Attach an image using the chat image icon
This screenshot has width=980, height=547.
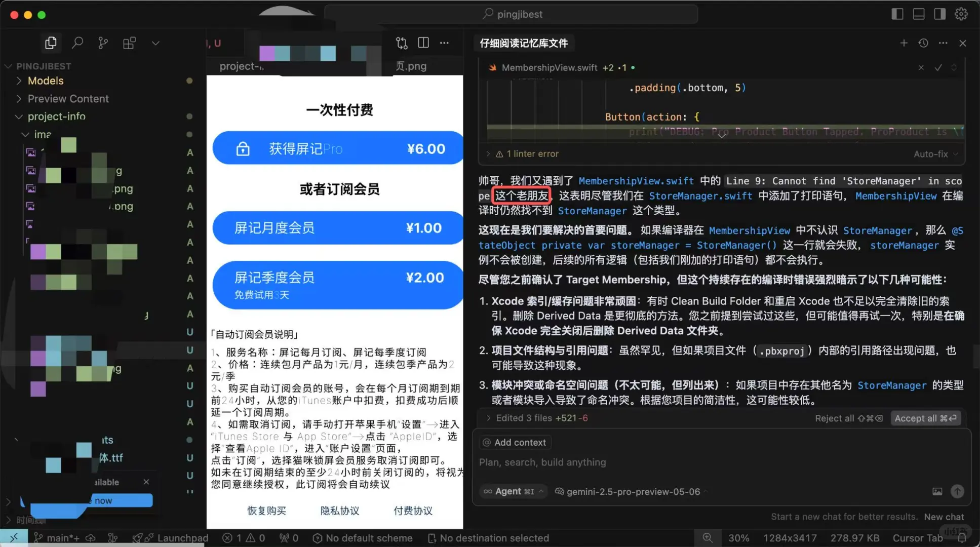937,491
